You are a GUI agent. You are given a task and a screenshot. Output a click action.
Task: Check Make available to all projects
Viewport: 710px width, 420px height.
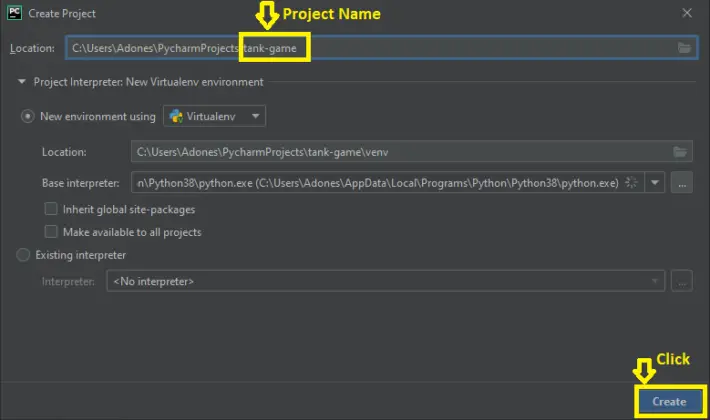pyautogui.click(x=51, y=232)
